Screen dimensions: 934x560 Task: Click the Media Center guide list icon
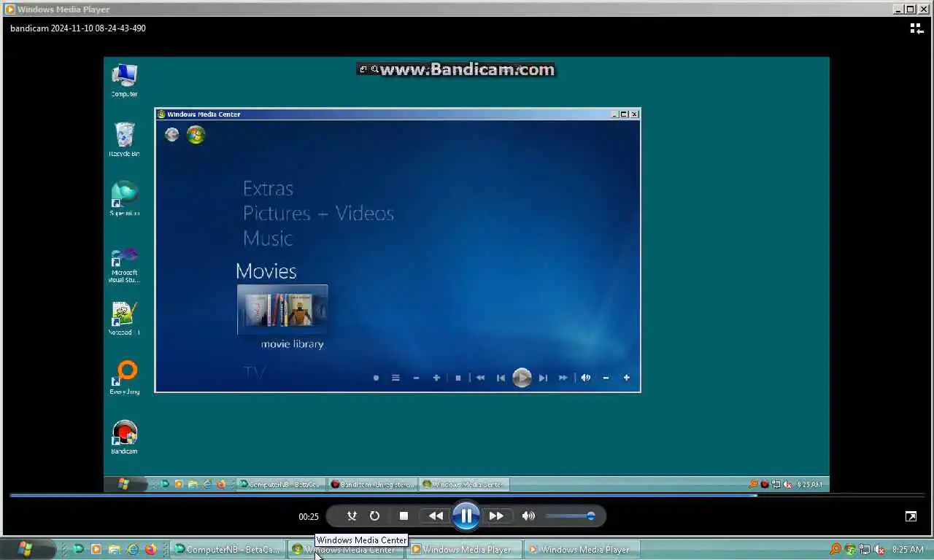pyautogui.click(x=395, y=378)
